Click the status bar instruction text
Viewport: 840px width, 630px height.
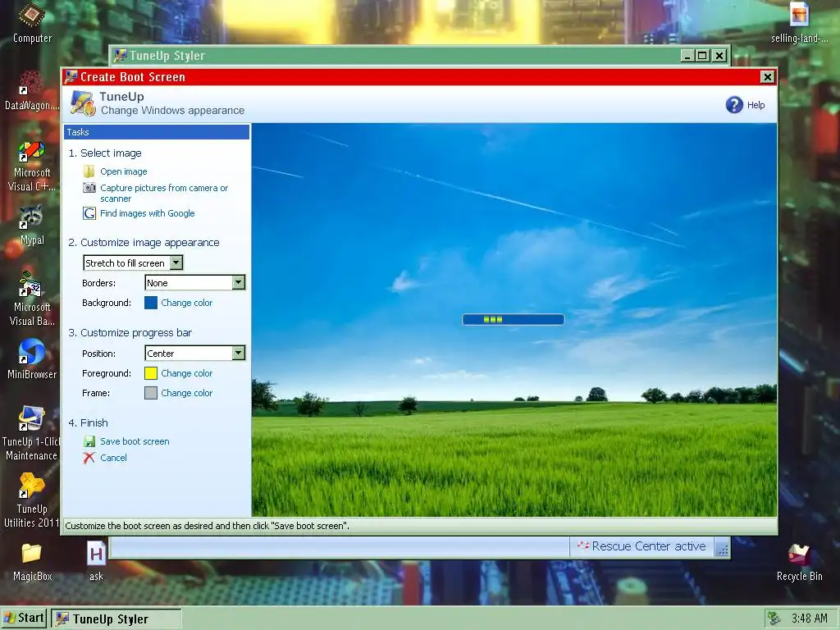coord(207,526)
